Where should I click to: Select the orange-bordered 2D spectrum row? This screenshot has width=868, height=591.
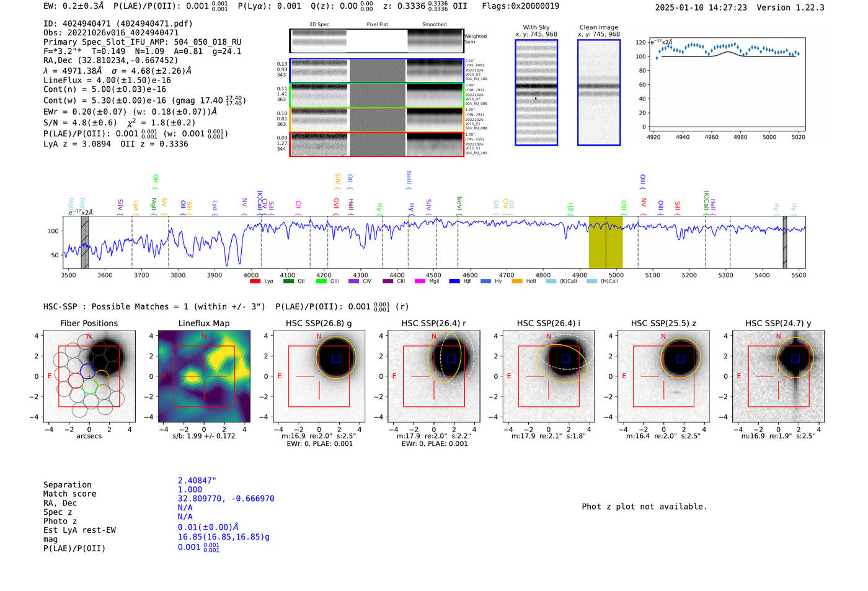click(376, 120)
